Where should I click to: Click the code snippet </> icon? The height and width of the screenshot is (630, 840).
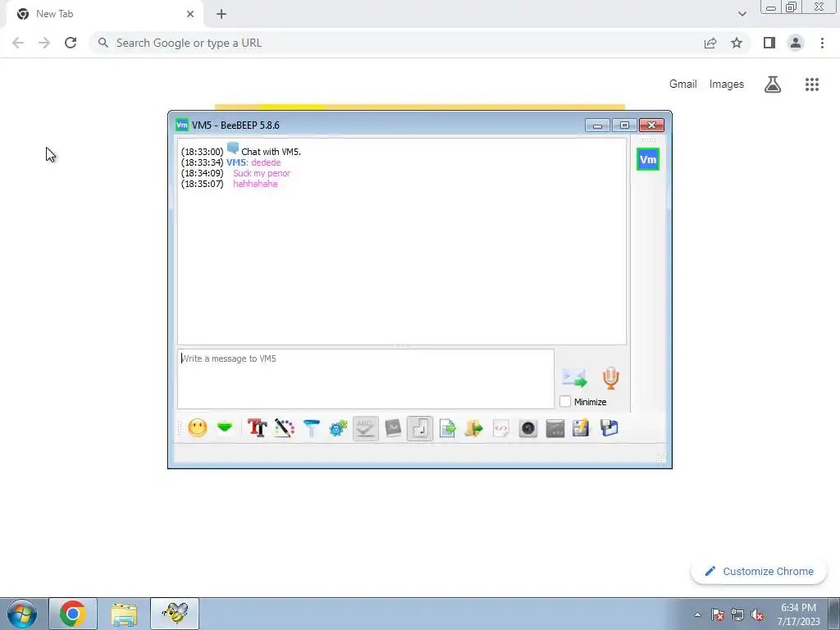[501, 428]
